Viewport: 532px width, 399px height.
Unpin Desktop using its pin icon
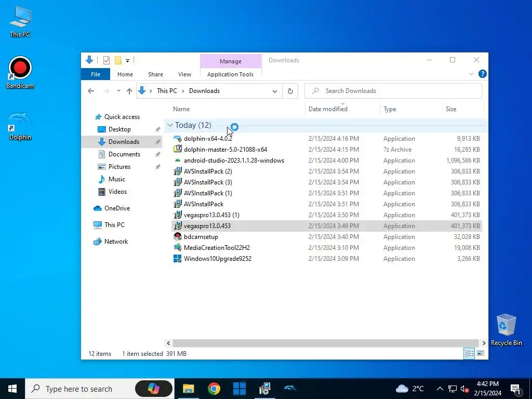pos(158,129)
